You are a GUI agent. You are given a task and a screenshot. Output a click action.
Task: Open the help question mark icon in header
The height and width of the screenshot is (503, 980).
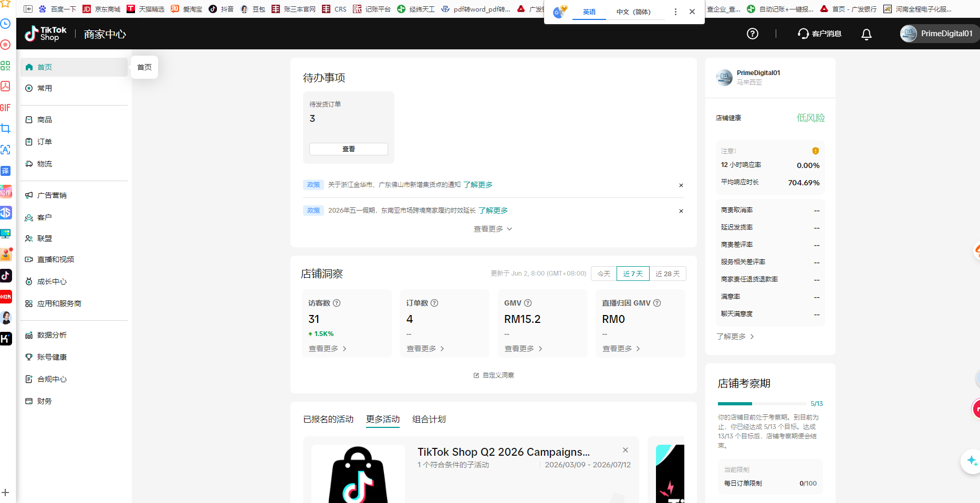pyautogui.click(x=753, y=34)
